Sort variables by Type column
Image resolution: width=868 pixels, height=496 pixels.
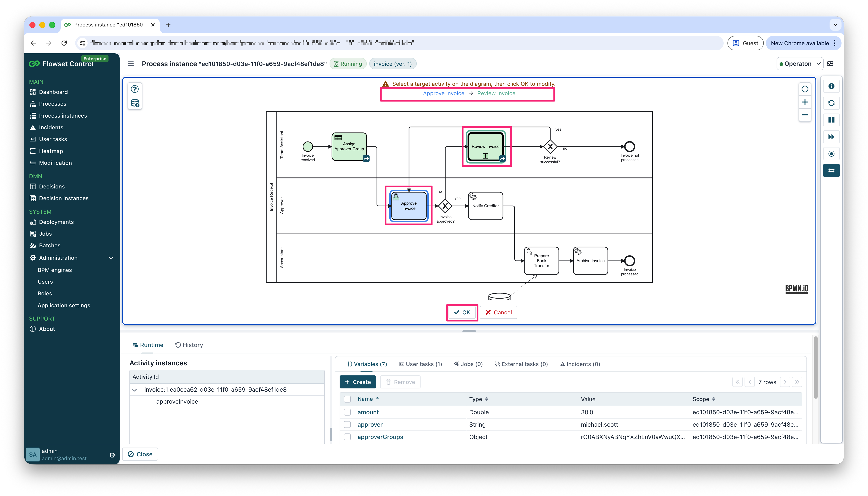[x=479, y=399]
